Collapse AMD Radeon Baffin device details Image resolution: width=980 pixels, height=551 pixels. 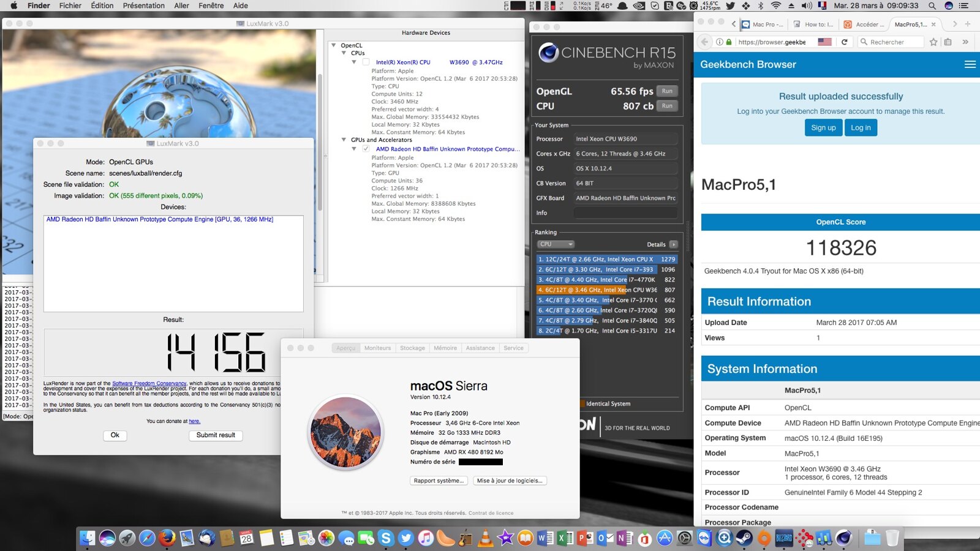[x=354, y=149]
